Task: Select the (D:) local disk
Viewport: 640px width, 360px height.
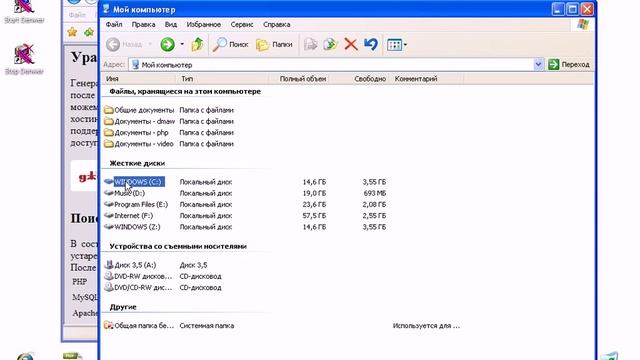Action: (124, 193)
